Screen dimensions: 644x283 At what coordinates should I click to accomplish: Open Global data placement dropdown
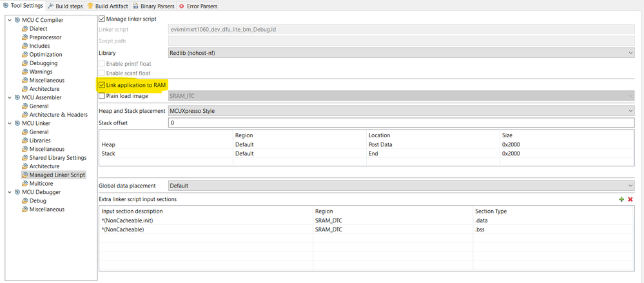pyautogui.click(x=400, y=186)
